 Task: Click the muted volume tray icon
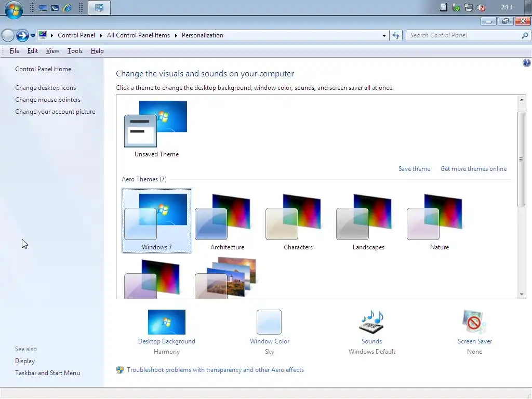pyautogui.click(x=481, y=7)
